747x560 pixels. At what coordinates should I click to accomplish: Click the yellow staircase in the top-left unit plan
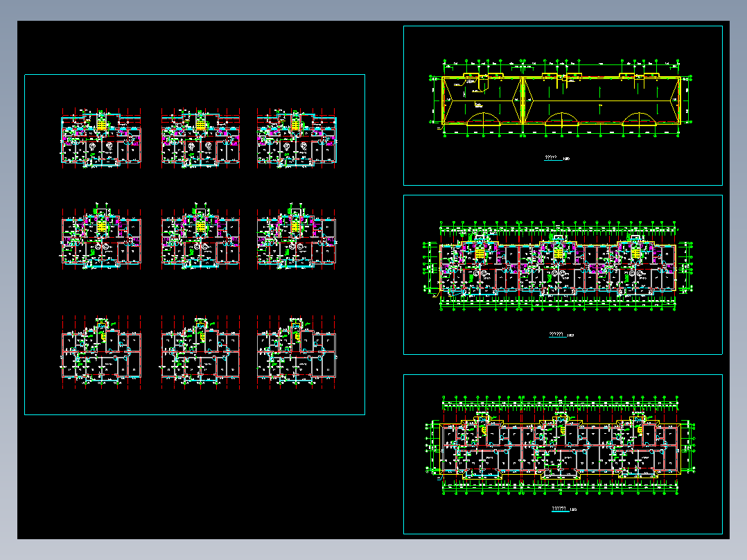(x=102, y=123)
